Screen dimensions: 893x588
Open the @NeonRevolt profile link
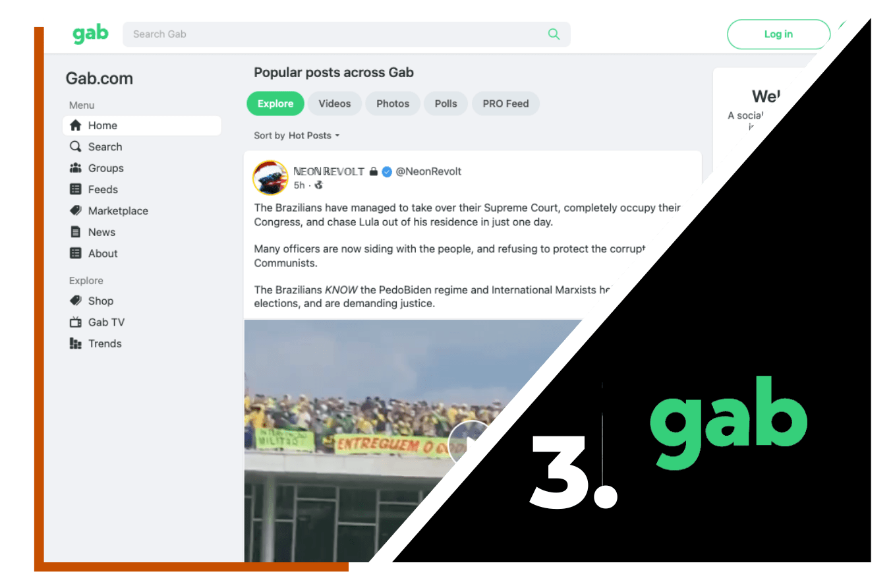[x=428, y=171]
